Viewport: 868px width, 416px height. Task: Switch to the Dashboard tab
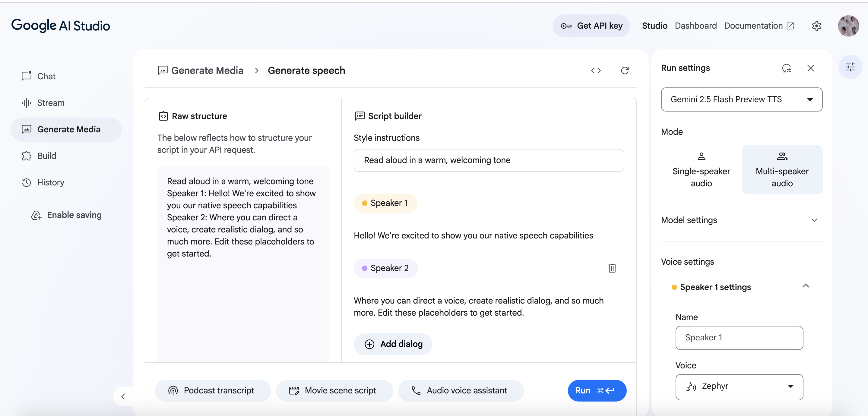tap(695, 26)
